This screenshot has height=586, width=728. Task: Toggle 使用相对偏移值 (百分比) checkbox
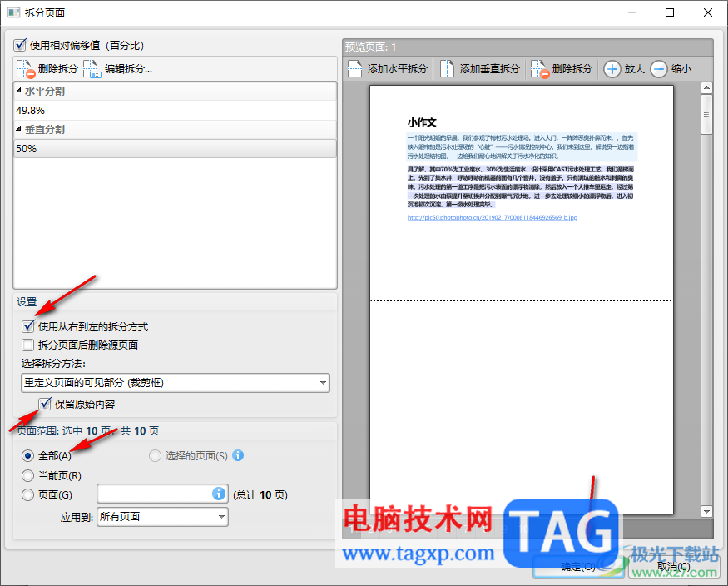20,45
